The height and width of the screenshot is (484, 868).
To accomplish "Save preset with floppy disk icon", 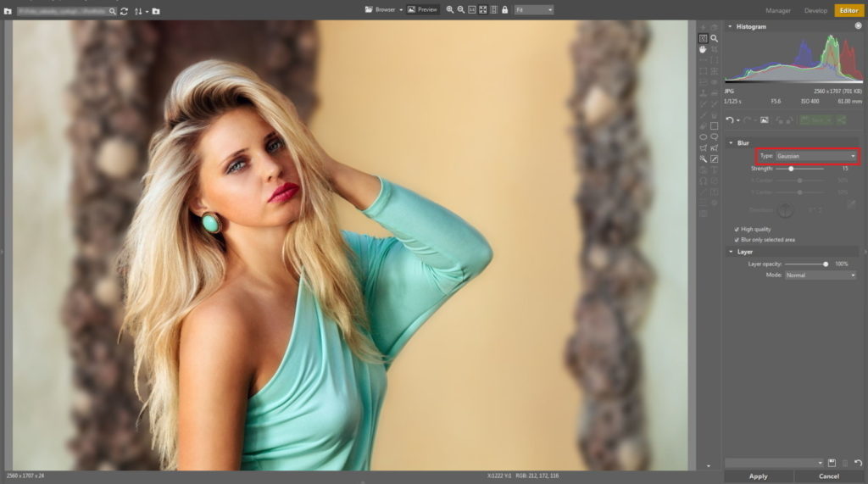I will point(832,463).
